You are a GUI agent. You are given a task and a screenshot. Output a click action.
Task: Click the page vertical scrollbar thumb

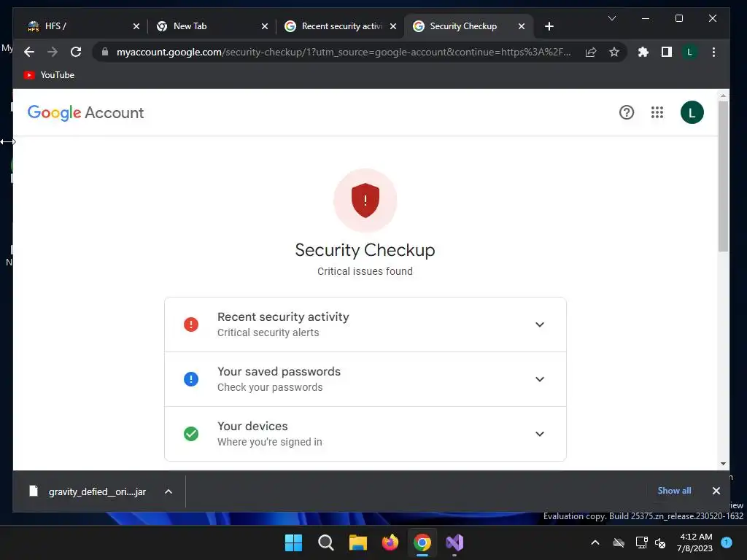coord(723,176)
